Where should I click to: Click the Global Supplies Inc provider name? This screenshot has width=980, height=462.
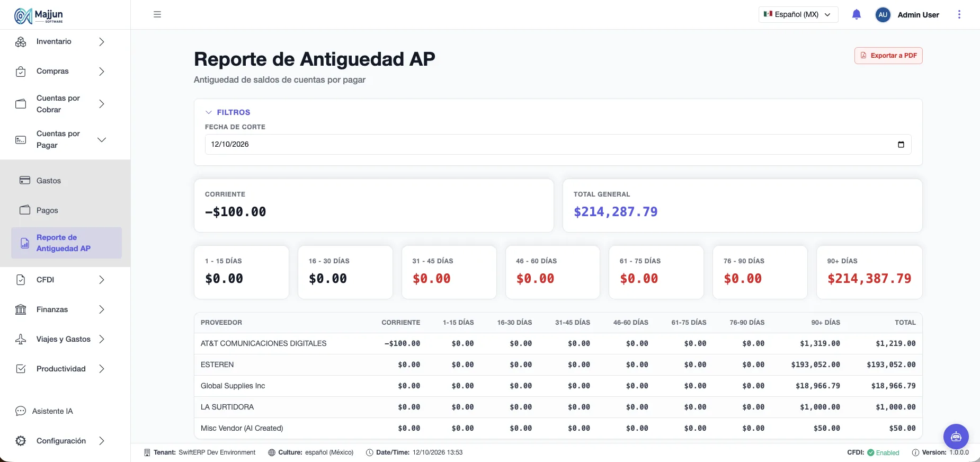233,386
